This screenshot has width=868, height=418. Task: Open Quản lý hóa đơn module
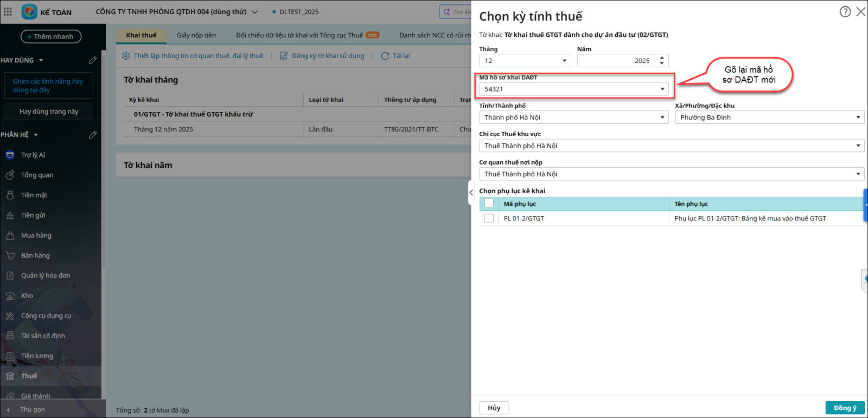(x=45, y=276)
